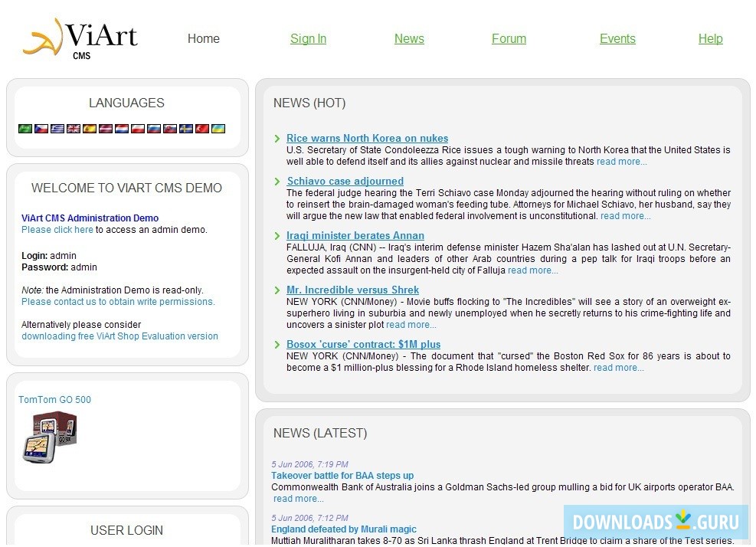Click the 'NEWS (HOT)' section heading

309,103
